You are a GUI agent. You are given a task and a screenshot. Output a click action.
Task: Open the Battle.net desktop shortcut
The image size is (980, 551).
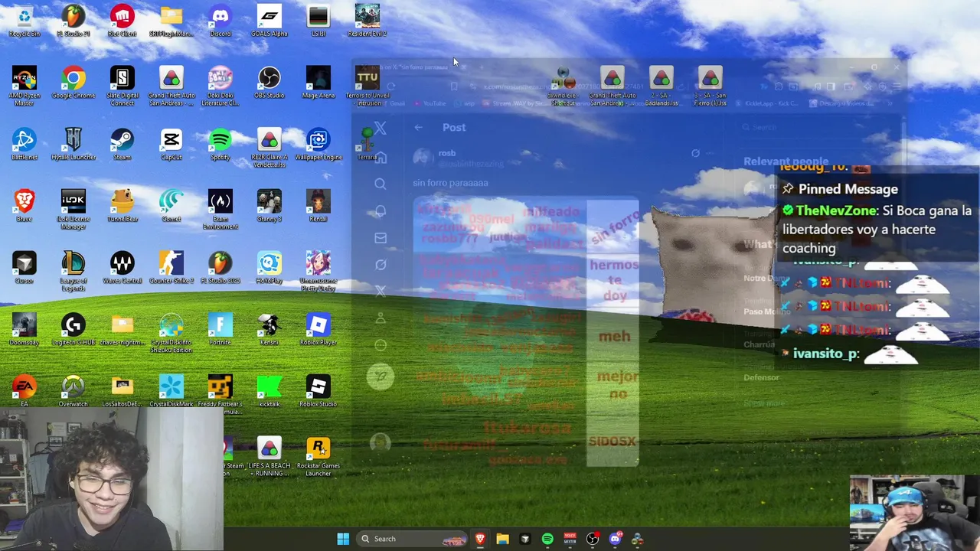click(24, 145)
